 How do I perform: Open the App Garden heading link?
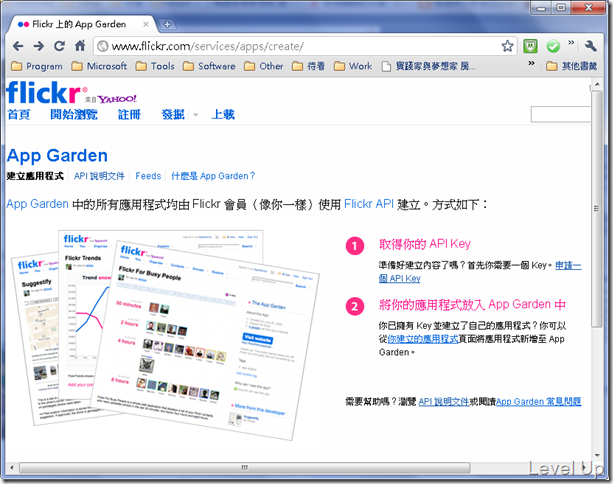point(57,156)
